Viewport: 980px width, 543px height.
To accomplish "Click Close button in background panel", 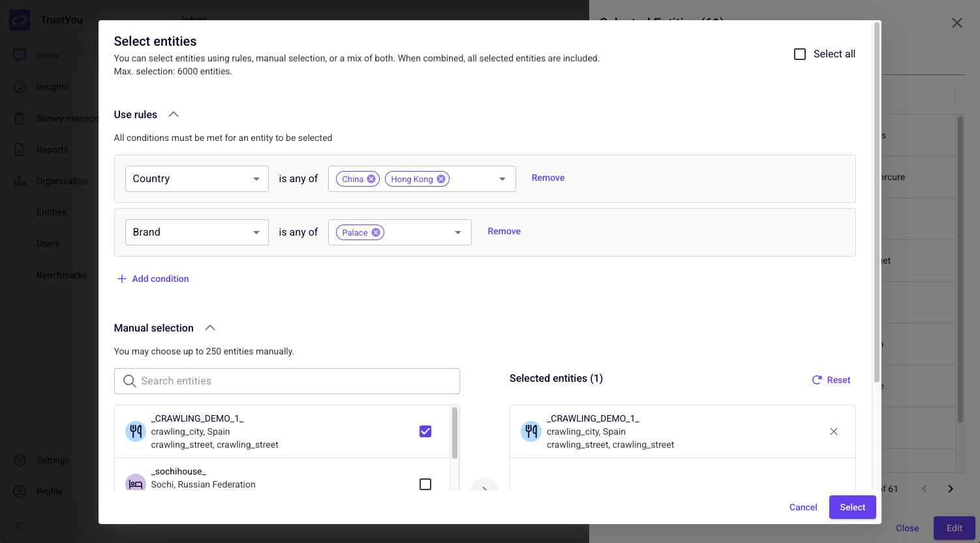I will (x=908, y=528).
